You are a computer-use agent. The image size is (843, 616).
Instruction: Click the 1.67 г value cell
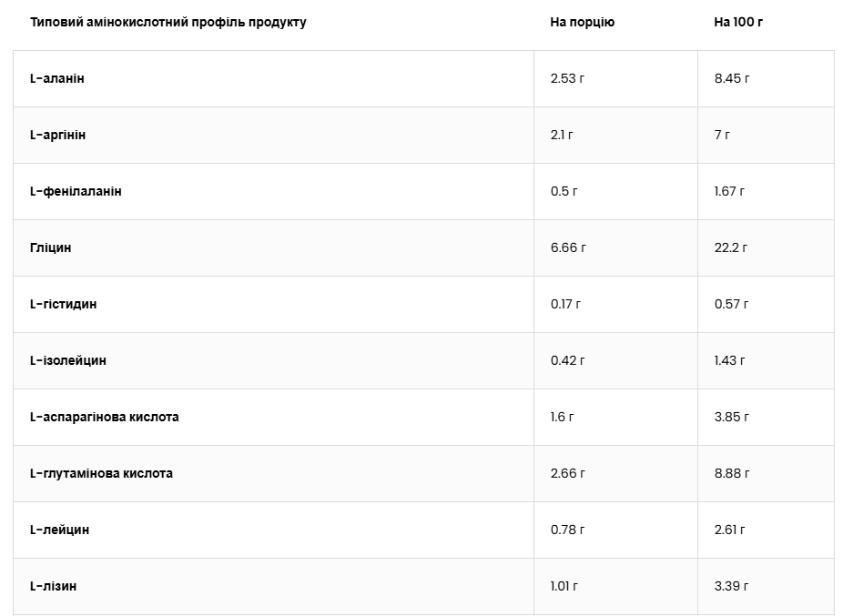coord(729,191)
